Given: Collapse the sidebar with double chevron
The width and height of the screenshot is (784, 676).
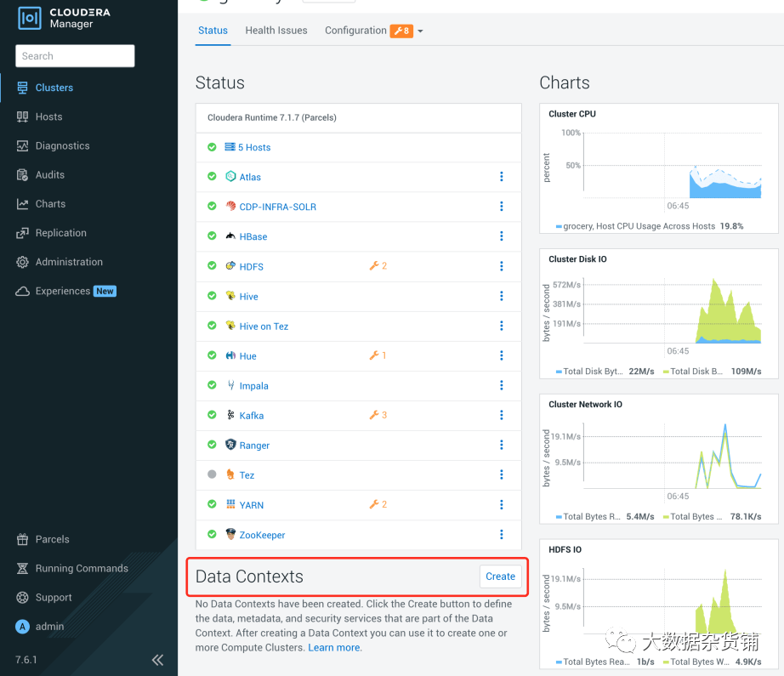Looking at the screenshot, I should [157, 660].
